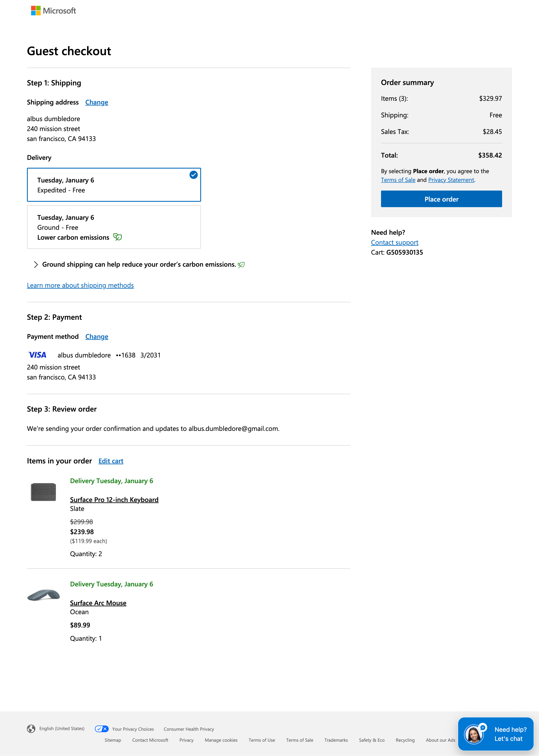Click the Surface Arc Mouse thumbnail
This screenshot has height=756, width=539.
44,595
